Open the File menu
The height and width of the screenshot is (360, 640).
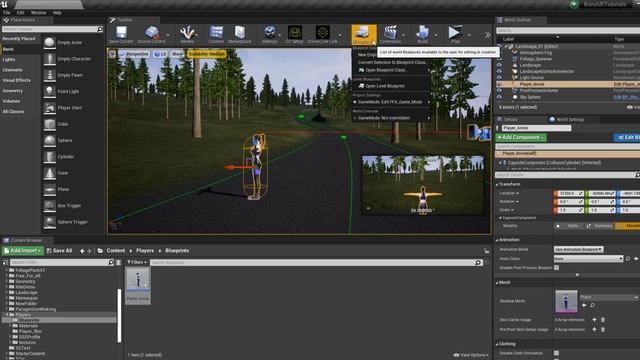7,13
